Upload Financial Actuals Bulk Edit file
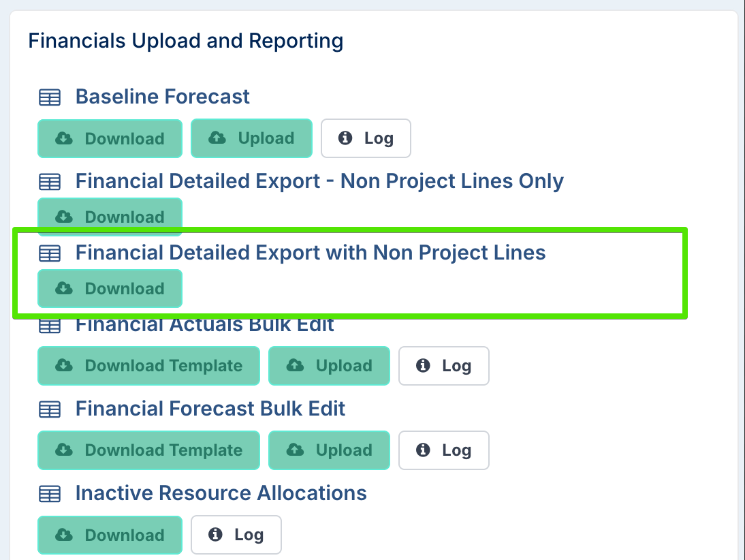The image size is (745, 560). pyautogui.click(x=329, y=366)
